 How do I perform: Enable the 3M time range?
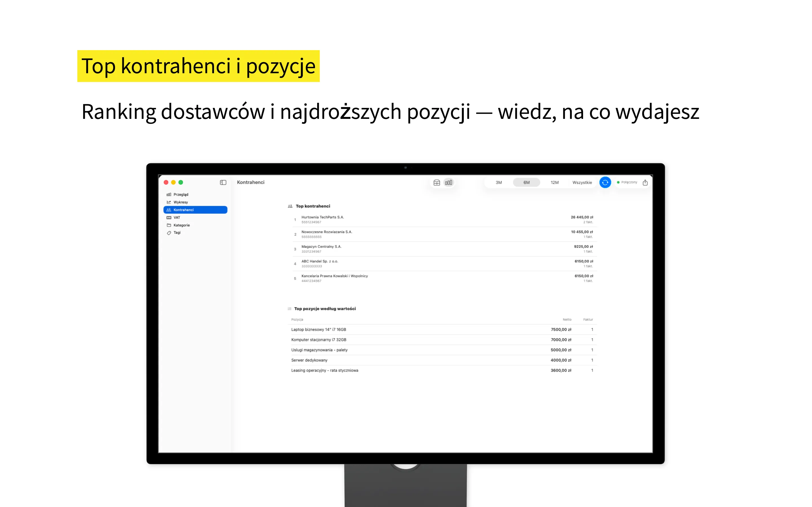click(x=498, y=182)
